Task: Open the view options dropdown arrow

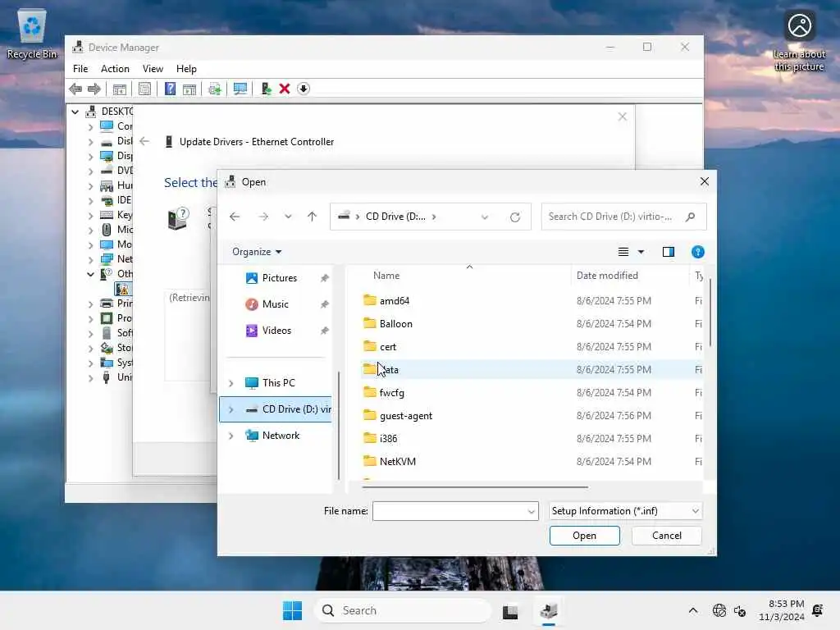Action: [641, 252]
